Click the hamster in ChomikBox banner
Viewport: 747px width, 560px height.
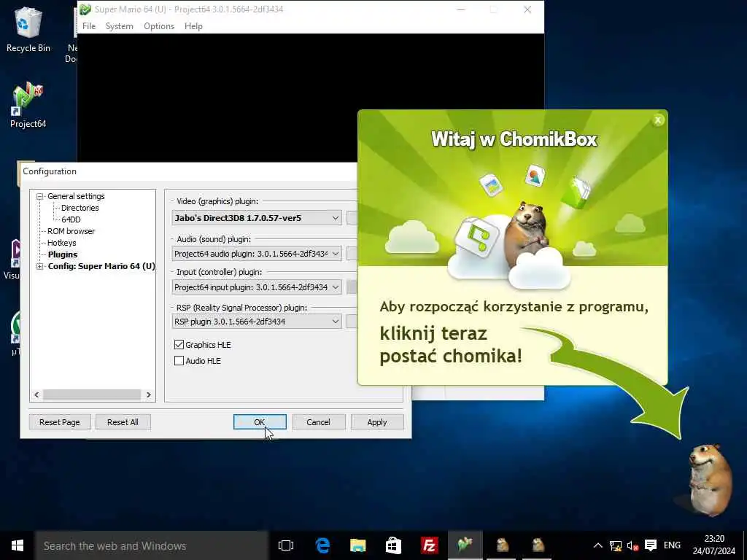tap(527, 236)
